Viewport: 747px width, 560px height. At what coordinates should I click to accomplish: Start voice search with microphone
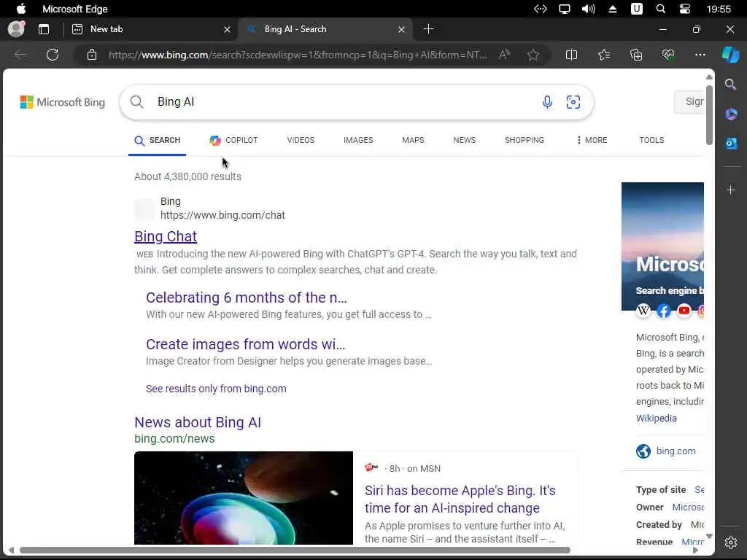coord(547,102)
